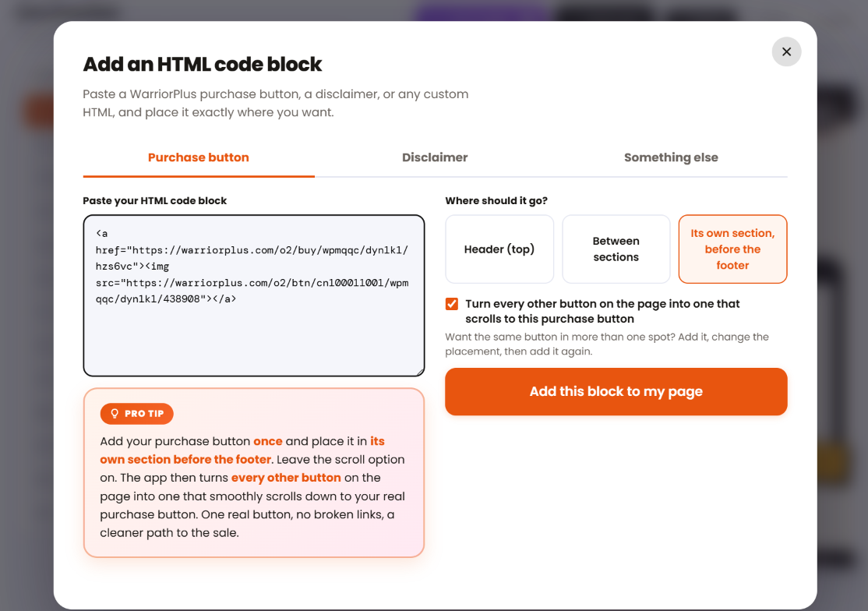Switch to the Purchase button tab

point(199,157)
